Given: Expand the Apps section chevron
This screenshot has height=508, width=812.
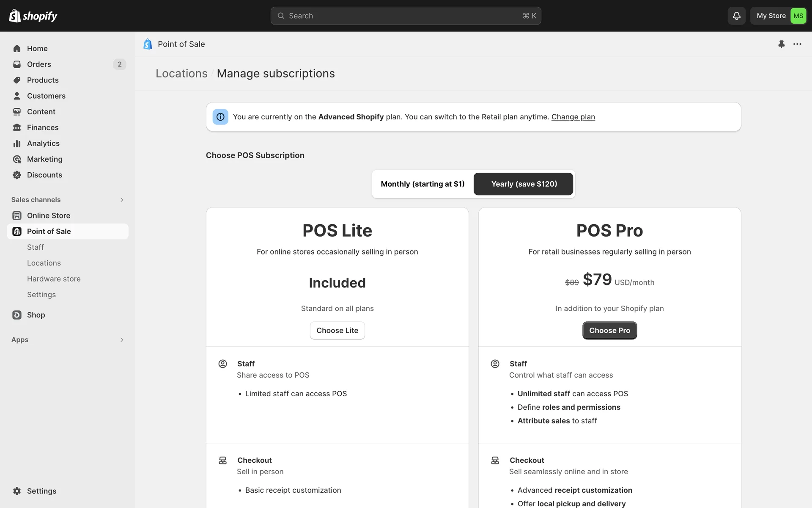Looking at the screenshot, I should 121,340.
